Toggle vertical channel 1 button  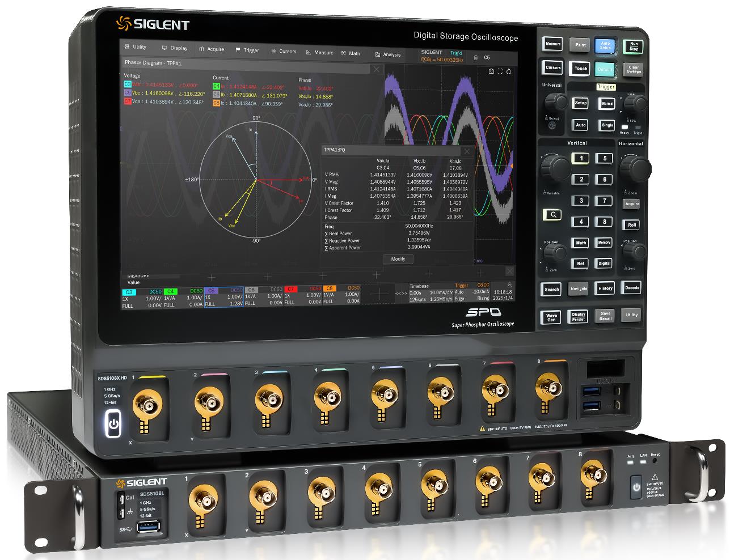coord(581,159)
